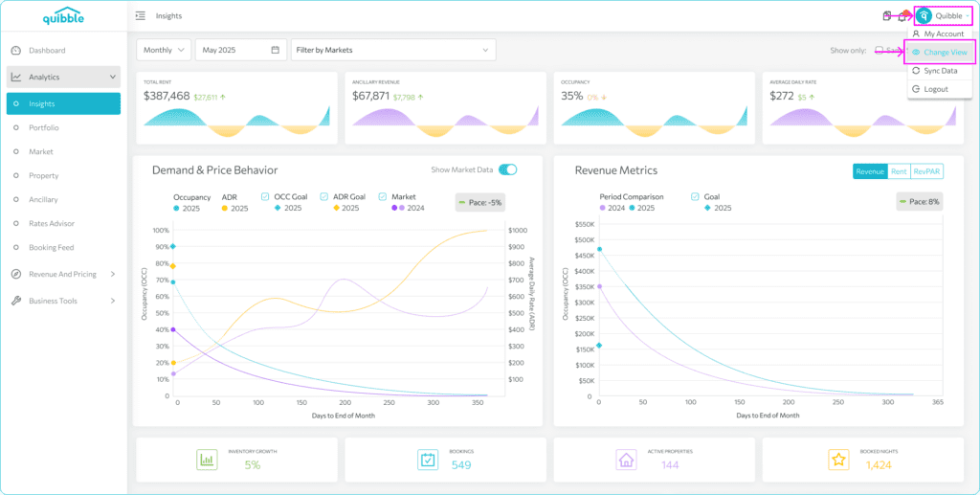Click the Quibble logo in the sidebar
This screenshot has width=980, height=495.
click(63, 16)
